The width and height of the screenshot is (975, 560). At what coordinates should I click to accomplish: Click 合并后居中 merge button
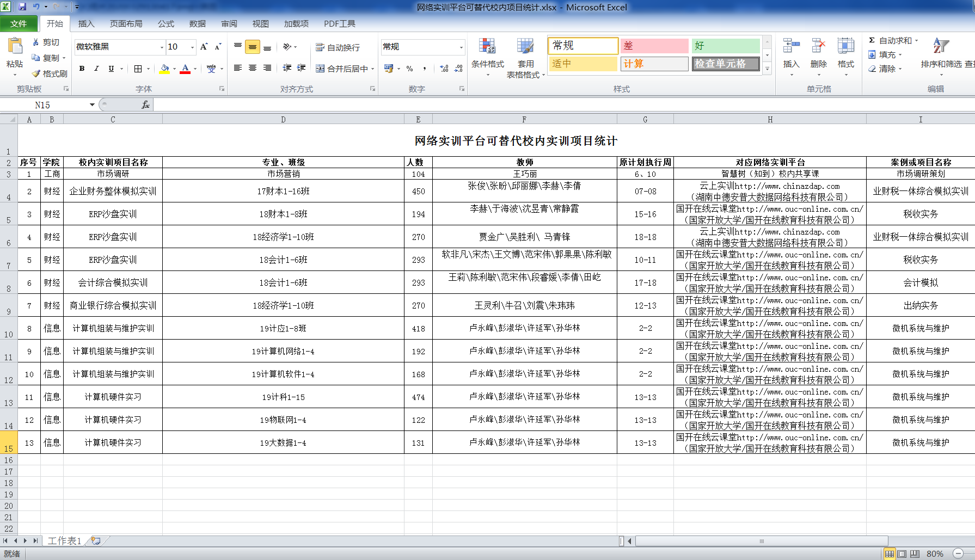pos(342,69)
